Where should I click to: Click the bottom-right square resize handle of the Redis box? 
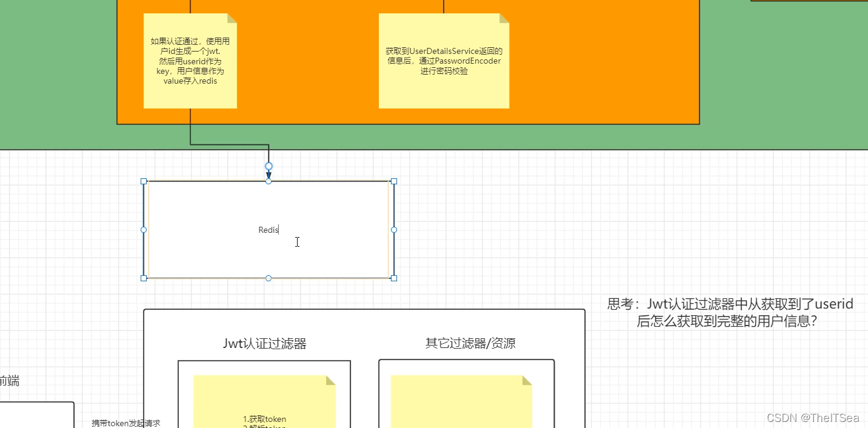393,278
